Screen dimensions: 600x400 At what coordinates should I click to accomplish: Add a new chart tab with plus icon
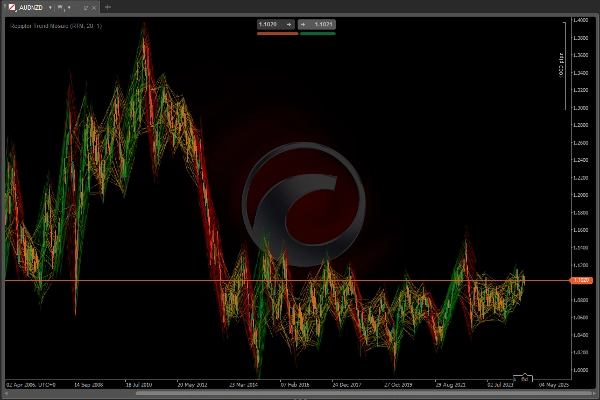click(108, 7)
